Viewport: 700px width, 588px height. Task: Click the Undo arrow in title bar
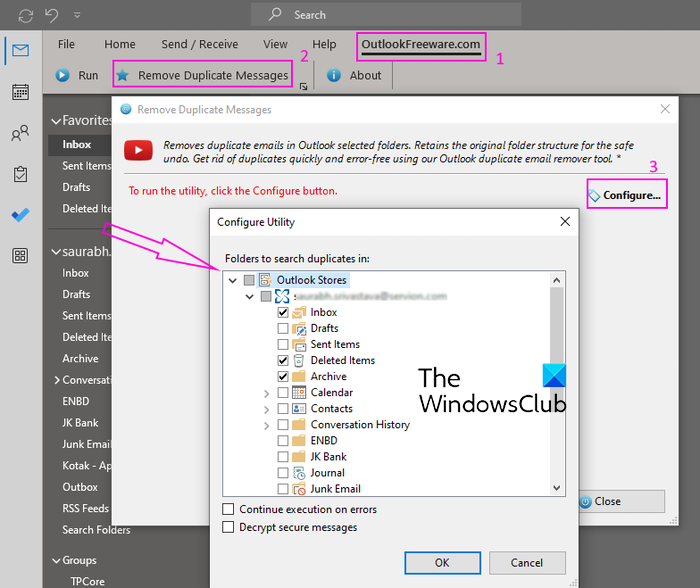point(51,15)
